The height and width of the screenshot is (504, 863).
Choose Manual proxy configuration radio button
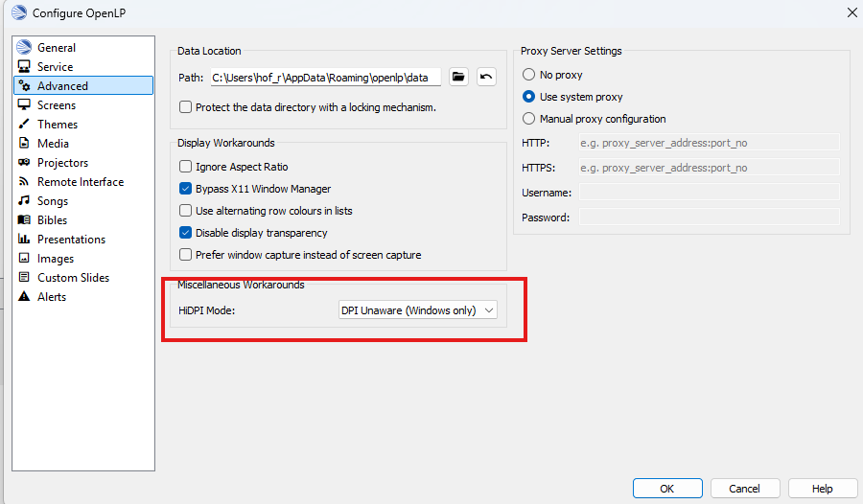[528, 119]
